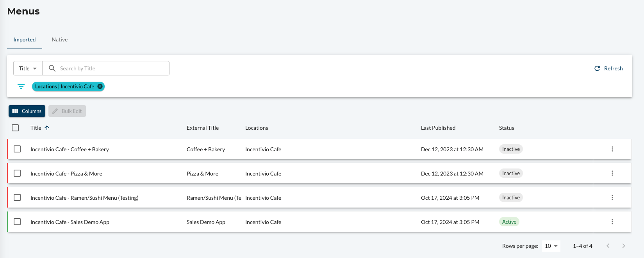Image resolution: width=644 pixels, height=258 pixels.
Task: Click the Coffee + Bakery row's published date
Action: [452, 149]
